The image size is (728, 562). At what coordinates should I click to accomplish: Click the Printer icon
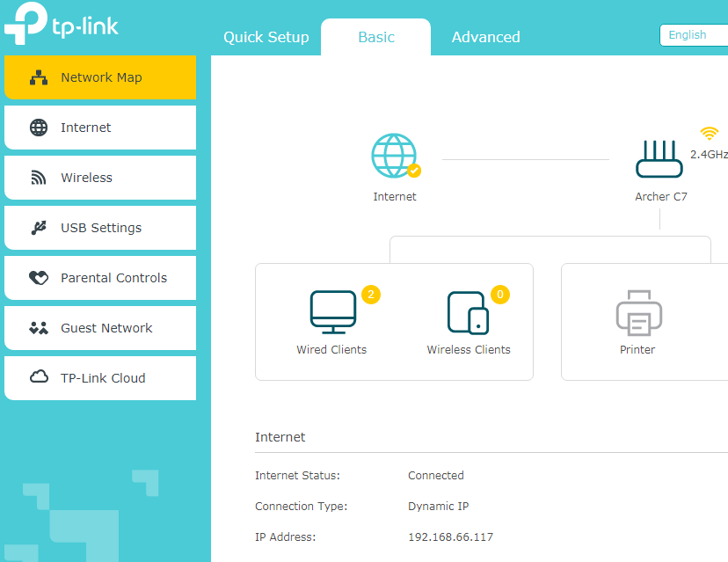pyautogui.click(x=638, y=312)
